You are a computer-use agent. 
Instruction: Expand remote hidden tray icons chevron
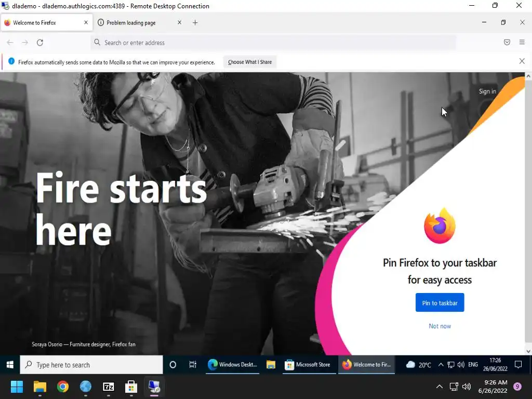coord(441,365)
